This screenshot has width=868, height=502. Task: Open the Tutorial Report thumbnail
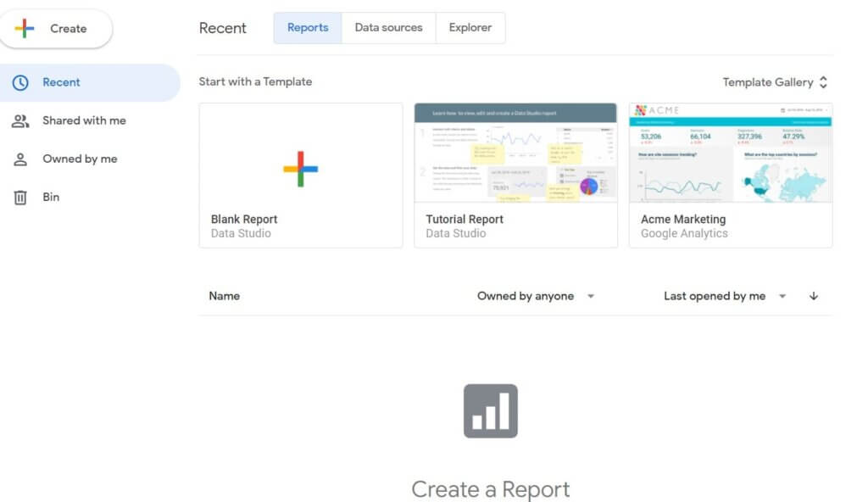(515, 153)
